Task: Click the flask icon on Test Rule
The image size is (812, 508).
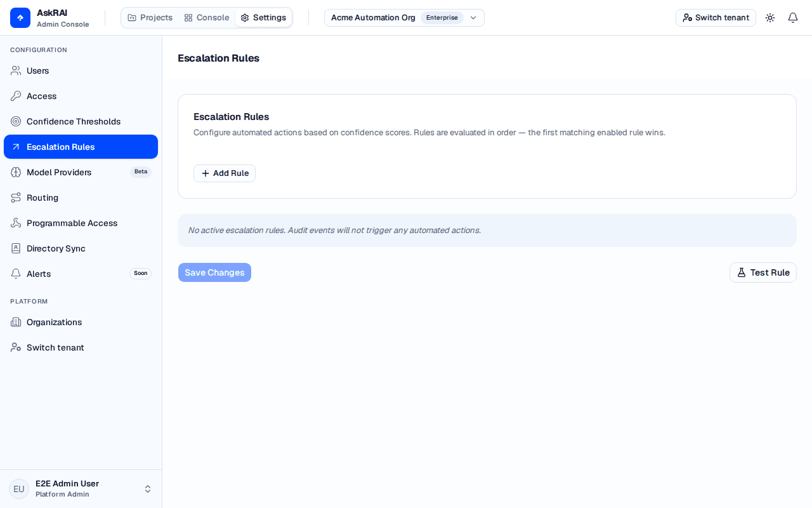Action: pos(742,272)
